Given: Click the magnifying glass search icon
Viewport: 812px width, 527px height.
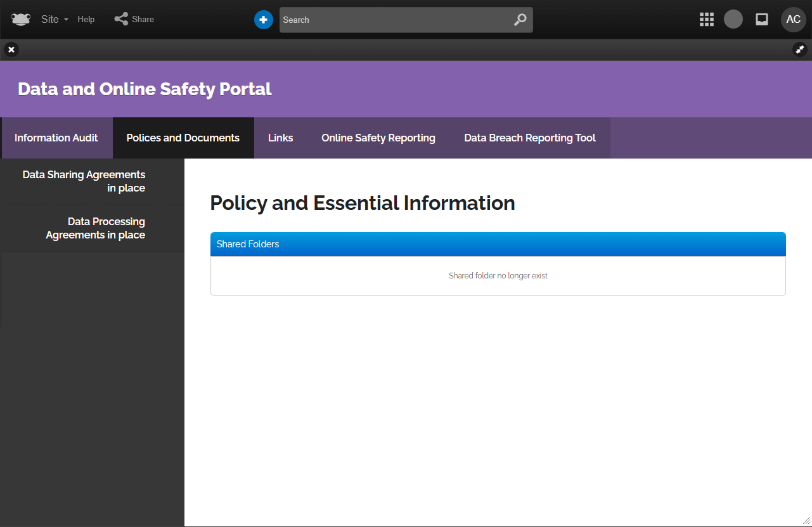Looking at the screenshot, I should (x=520, y=20).
